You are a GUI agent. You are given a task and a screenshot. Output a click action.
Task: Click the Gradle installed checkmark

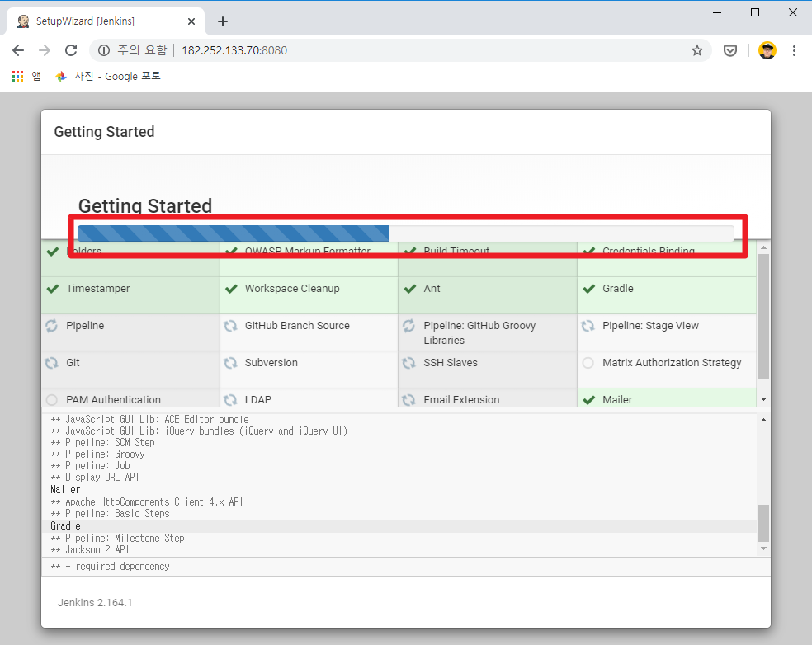click(x=589, y=289)
